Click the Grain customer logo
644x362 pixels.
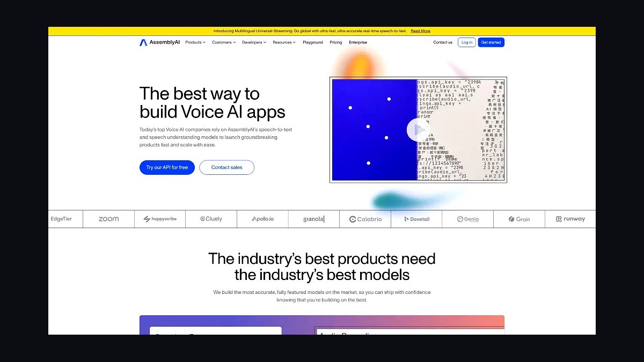point(519,219)
